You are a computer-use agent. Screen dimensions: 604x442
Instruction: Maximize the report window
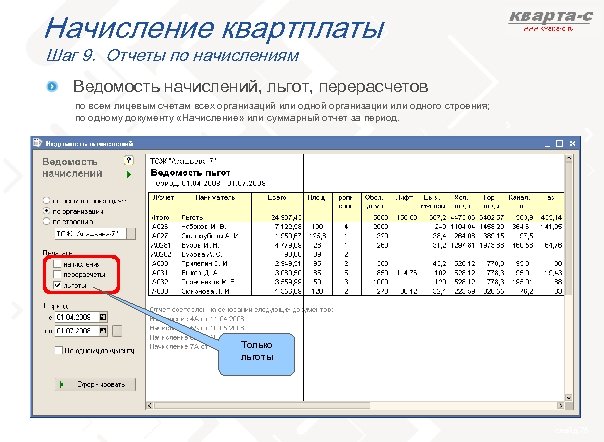coord(559,144)
